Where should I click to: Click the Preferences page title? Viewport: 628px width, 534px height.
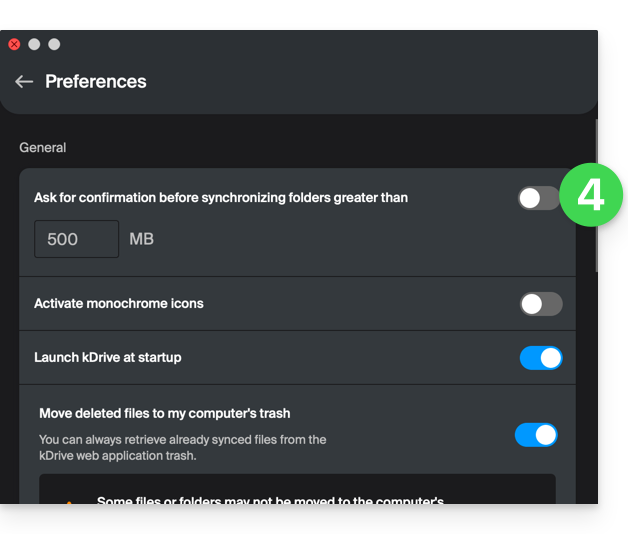click(96, 82)
